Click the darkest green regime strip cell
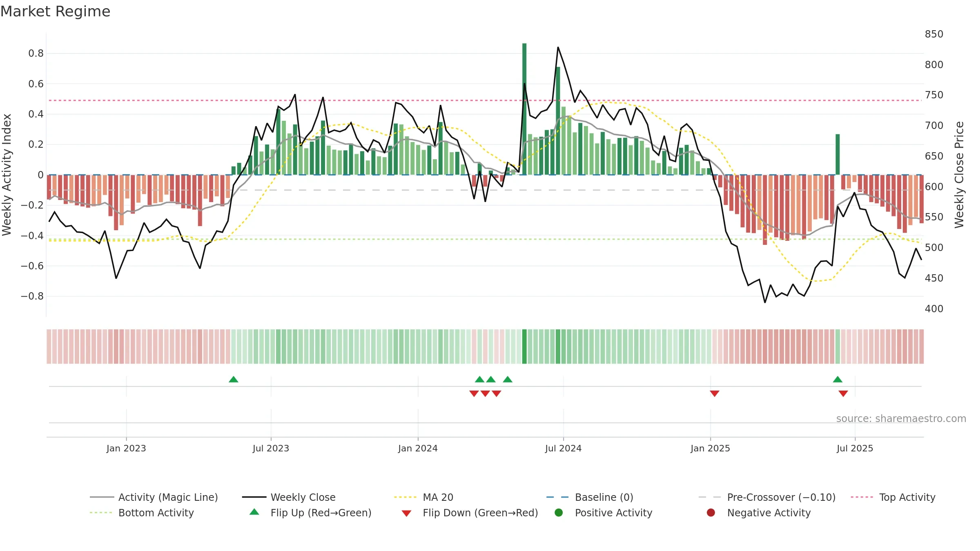This screenshot has height=551, width=980. point(524,347)
